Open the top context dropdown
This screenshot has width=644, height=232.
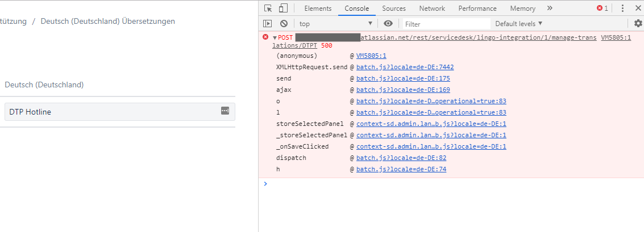click(335, 24)
